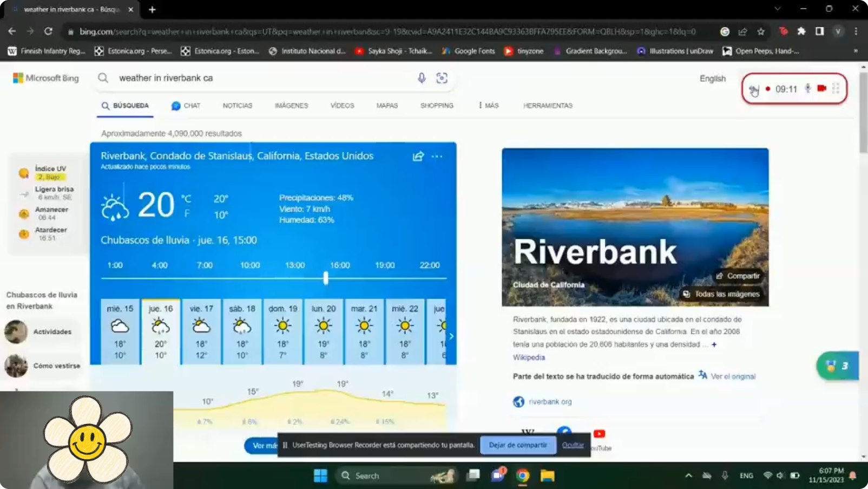Share the Riverbank weather card

coord(418,157)
